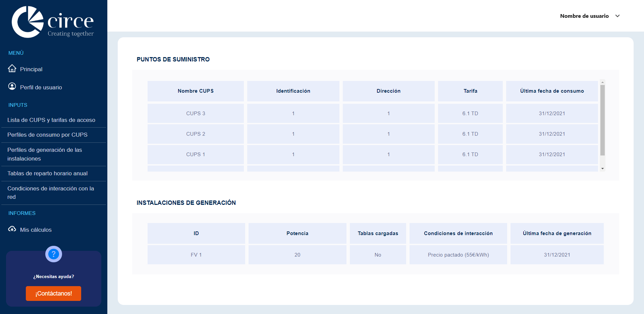Click the blue question mark help icon
The width and height of the screenshot is (644, 314).
click(54, 254)
